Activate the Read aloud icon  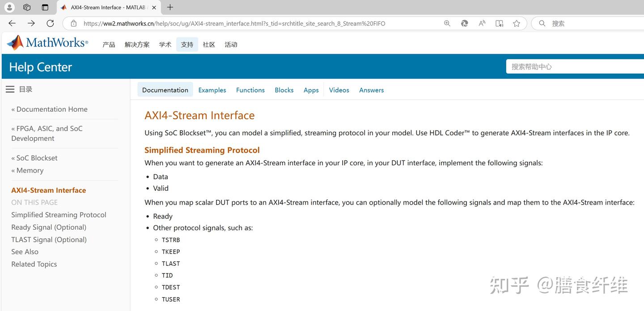[482, 23]
